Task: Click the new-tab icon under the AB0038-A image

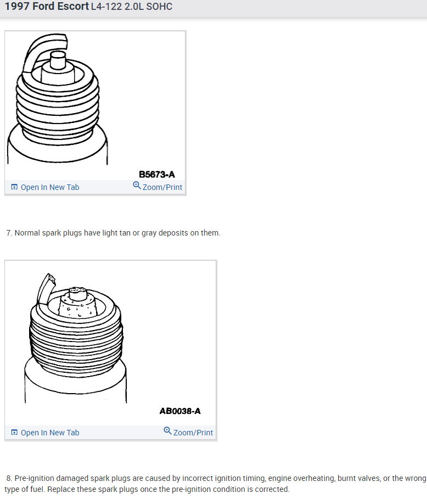Action: (x=14, y=432)
